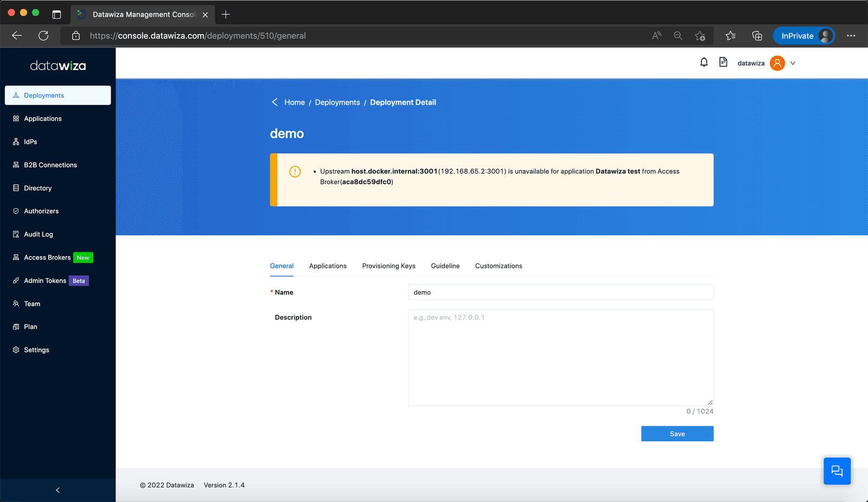The height and width of the screenshot is (502, 868).
Task: Click the Plan sidebar icon
Action: click(x=16, y=327)
